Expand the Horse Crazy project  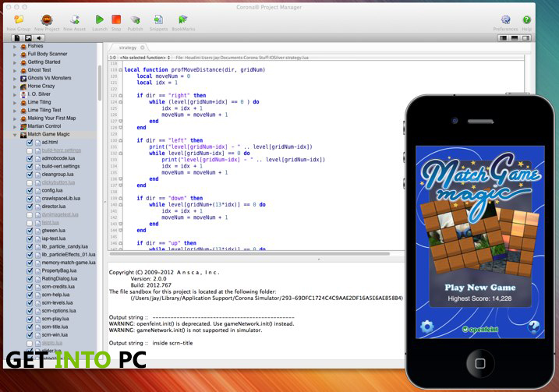(x=15, y=87)
